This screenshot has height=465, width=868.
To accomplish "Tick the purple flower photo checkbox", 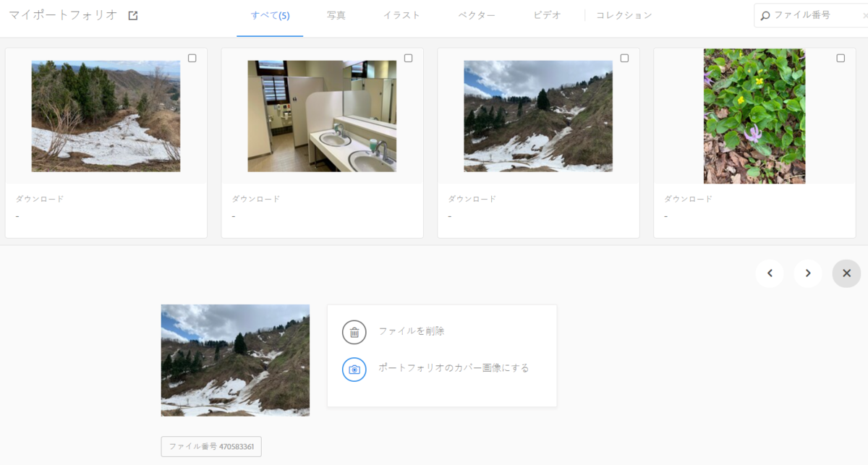I will pos(841,59).
